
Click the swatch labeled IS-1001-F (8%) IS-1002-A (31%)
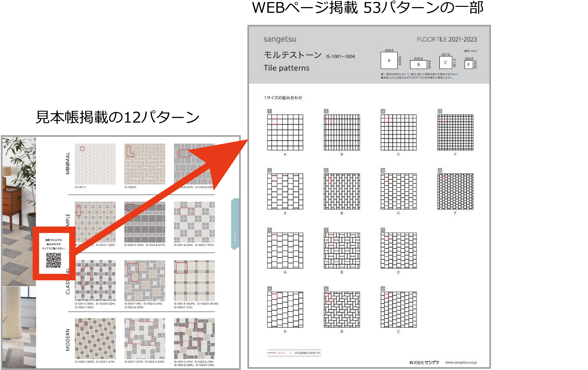click(145, 281)
